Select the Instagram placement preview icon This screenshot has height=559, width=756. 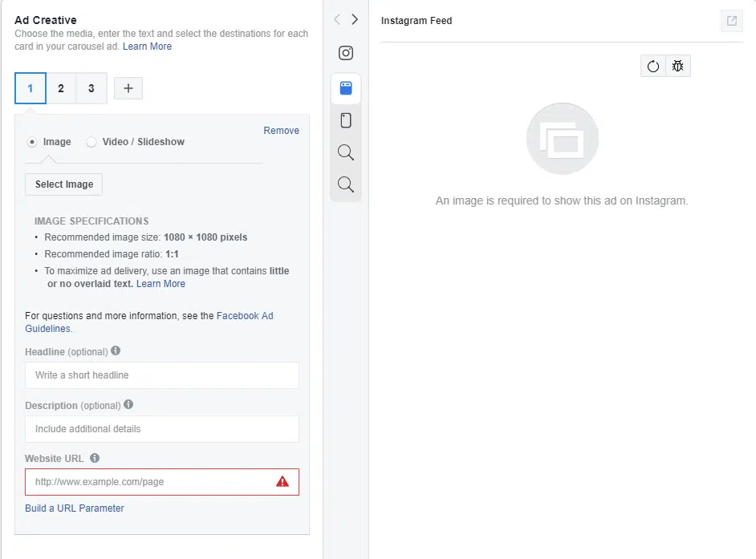point(346,53)
